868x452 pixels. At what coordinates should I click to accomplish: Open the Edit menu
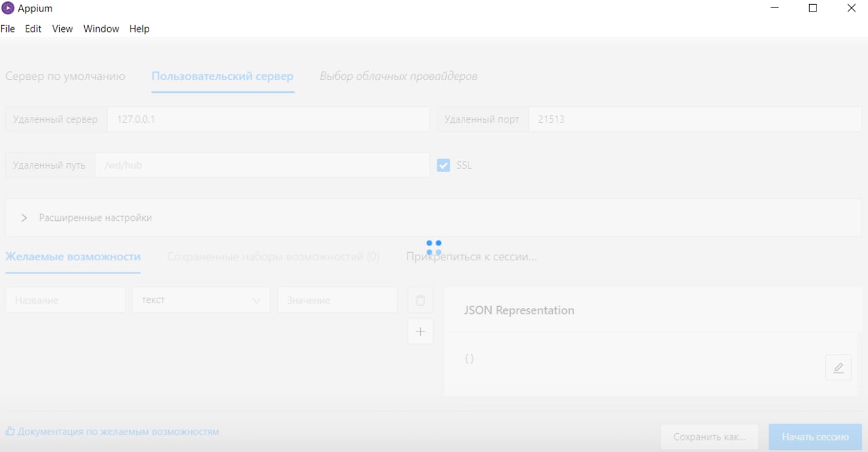[x=33, y=28]
